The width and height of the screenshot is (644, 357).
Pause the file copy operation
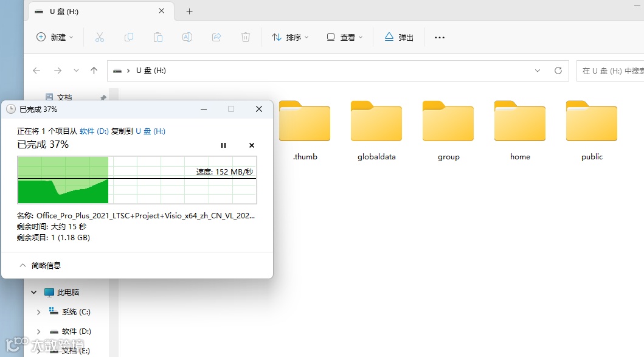tap(223, 145)
